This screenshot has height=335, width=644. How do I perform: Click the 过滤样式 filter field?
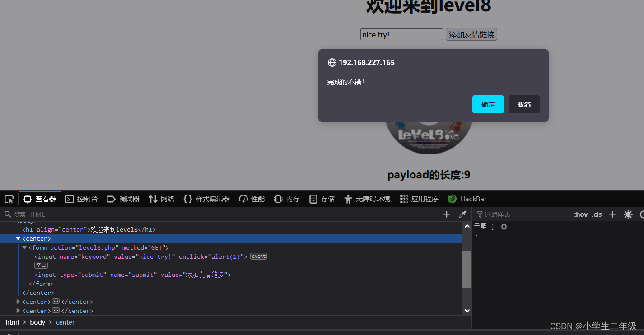(522, 214)
